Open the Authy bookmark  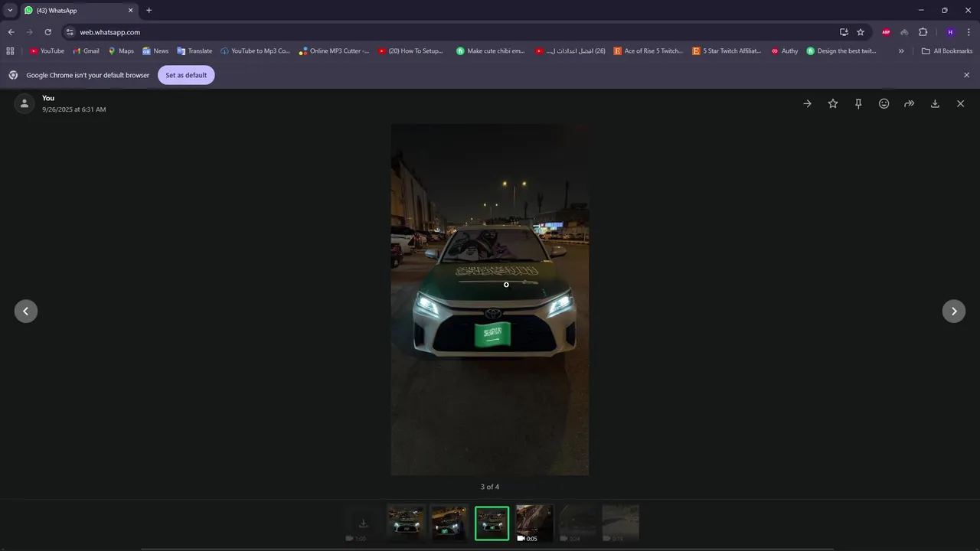pos(785,51)
